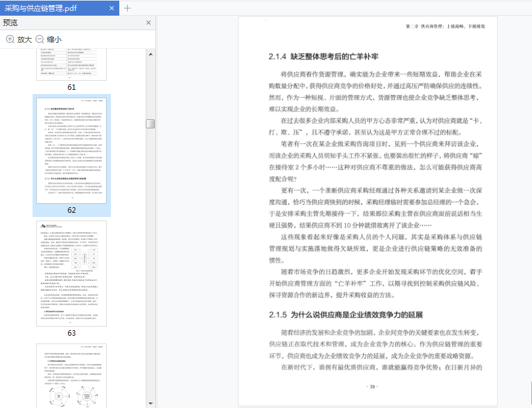Click the 缩小 zoom-out magnifier icon
The height and width of the screenshot is (408, 532).
[x=40, y=39]
